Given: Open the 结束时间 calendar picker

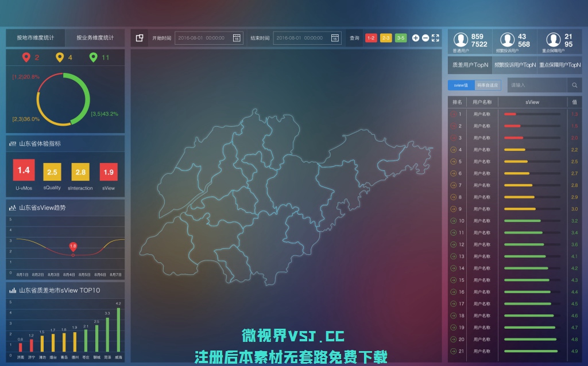Looking at the screenshot, I should click(x=334, y=38).
